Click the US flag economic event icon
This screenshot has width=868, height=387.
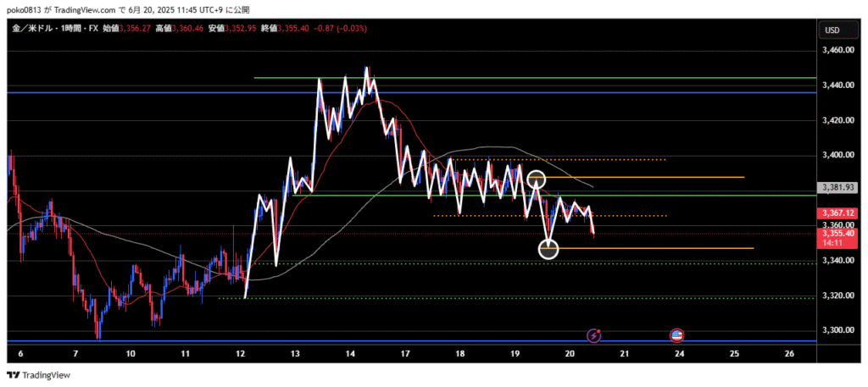coord(678,335)
